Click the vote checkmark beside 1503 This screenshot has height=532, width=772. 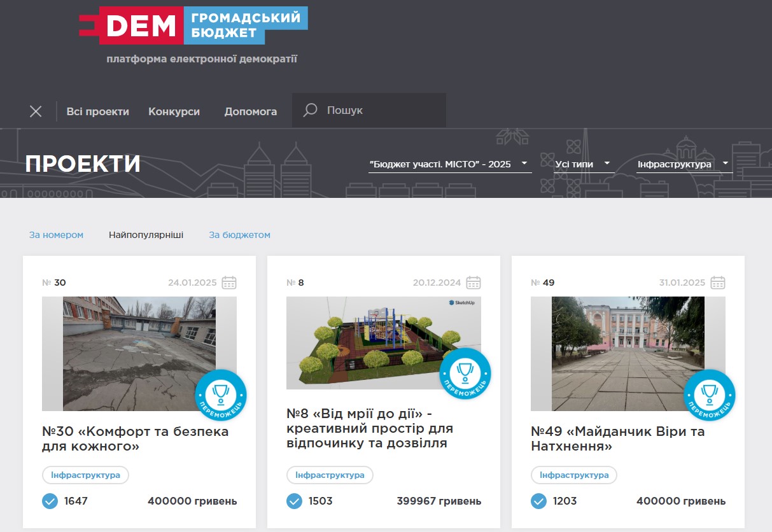294,501
